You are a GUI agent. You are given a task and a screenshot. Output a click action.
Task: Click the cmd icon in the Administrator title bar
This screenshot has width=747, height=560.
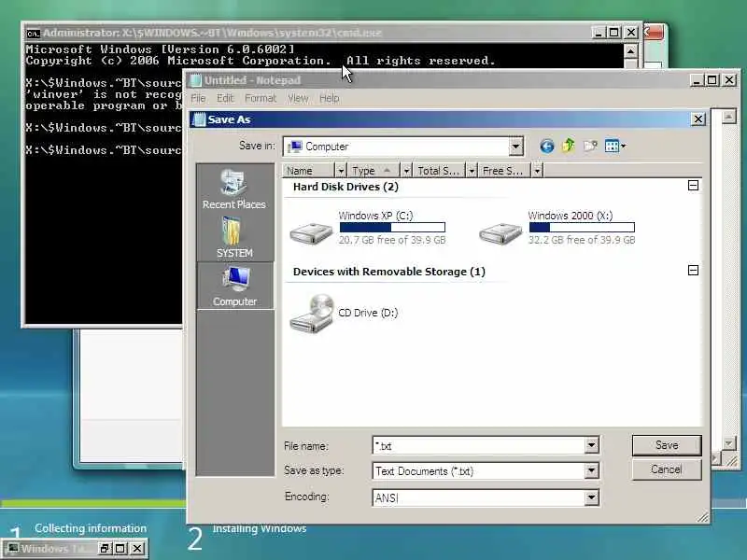(x=33, y=34)
